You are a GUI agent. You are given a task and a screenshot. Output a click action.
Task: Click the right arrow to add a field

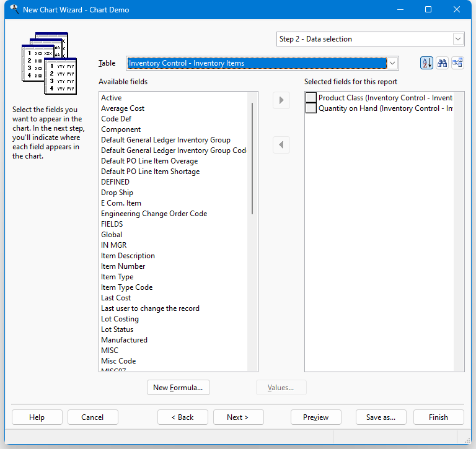(281, 100)
